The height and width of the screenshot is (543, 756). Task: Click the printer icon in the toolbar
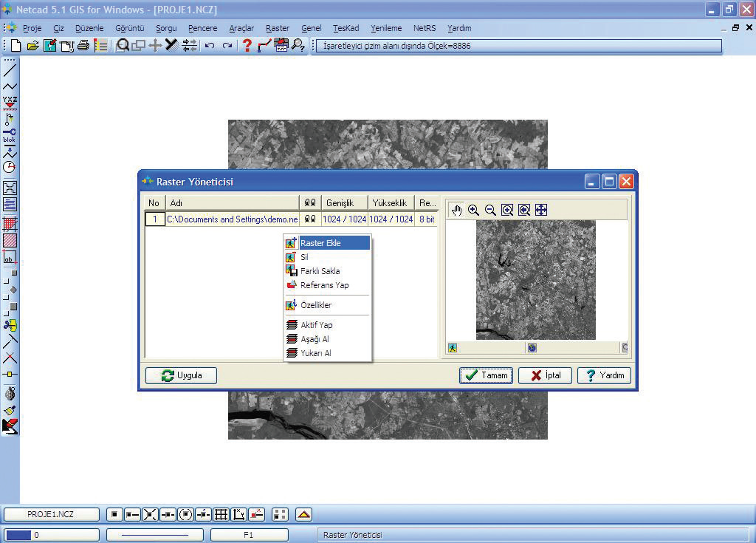83,46
